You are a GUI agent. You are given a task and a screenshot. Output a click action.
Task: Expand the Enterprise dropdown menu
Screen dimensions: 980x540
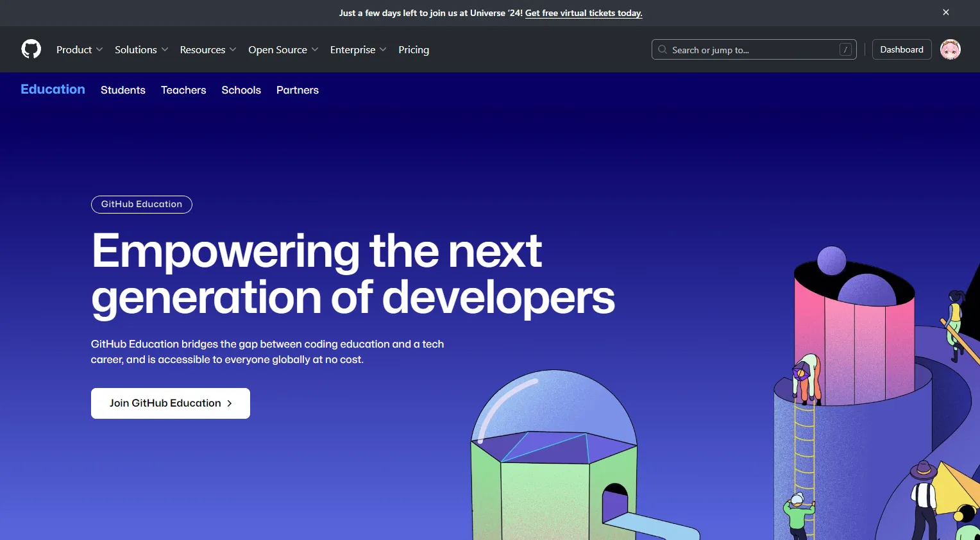point(358,49)
